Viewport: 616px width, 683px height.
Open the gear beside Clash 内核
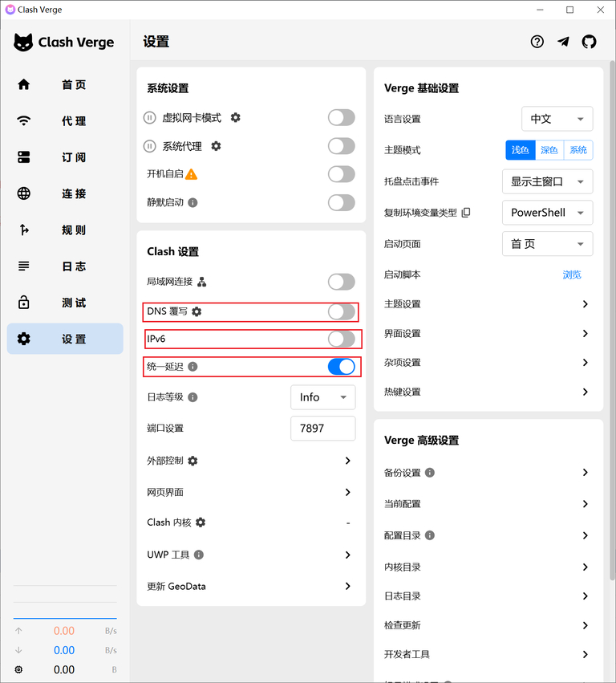[201, 522]
